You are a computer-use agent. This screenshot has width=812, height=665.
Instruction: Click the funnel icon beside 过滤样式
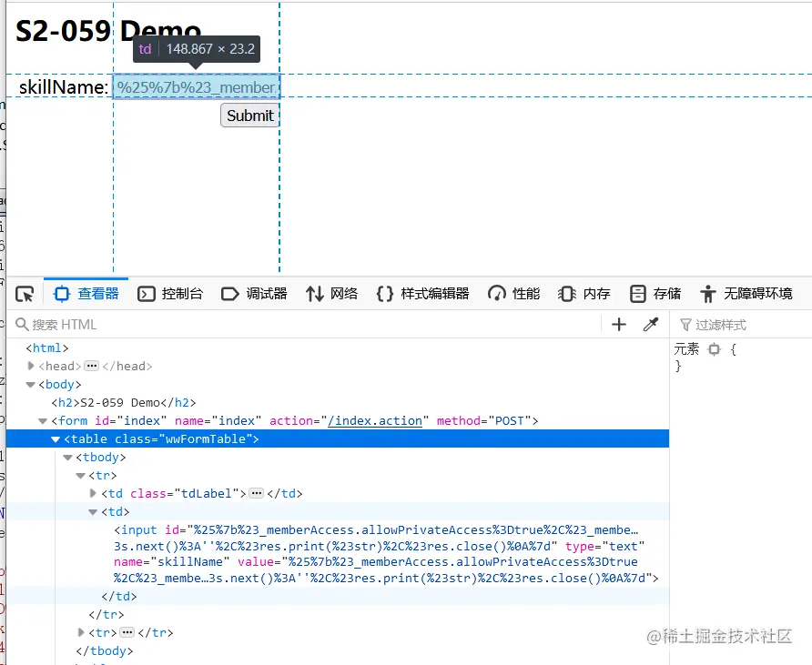[685, 325]
